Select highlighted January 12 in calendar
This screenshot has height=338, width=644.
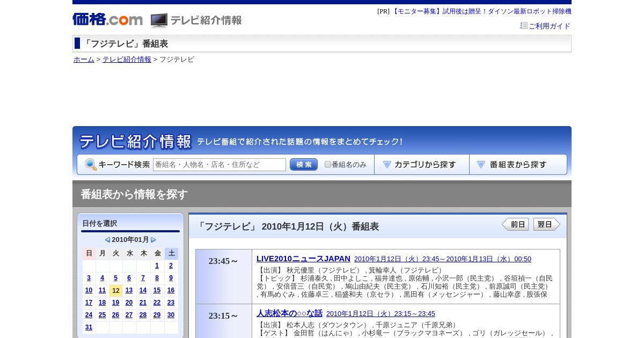[116, 291]
